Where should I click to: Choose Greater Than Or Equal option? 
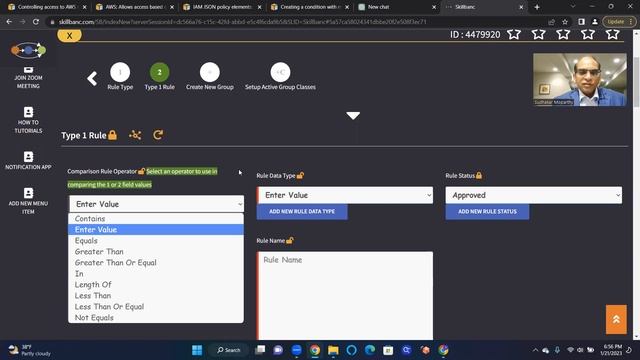pyautogui.click(x=156, y=263)
